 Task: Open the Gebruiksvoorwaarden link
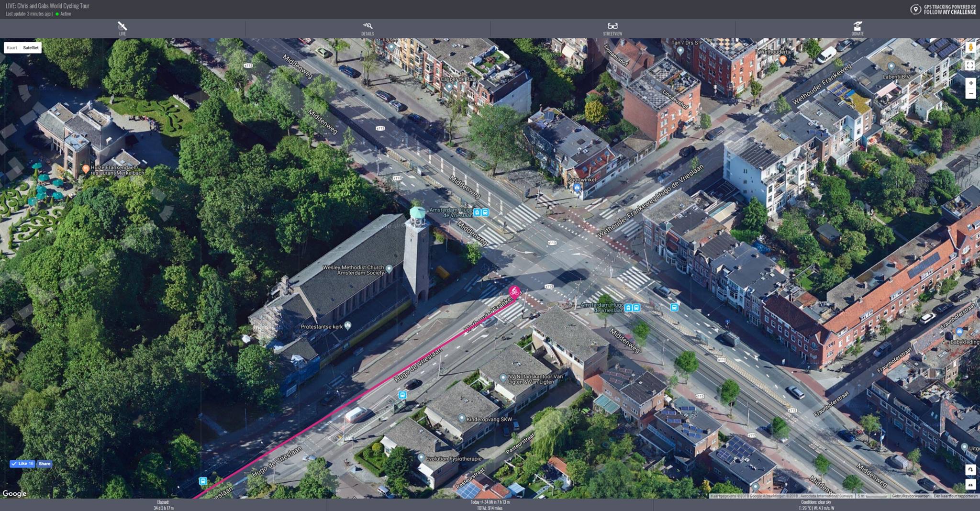point(911,496)
